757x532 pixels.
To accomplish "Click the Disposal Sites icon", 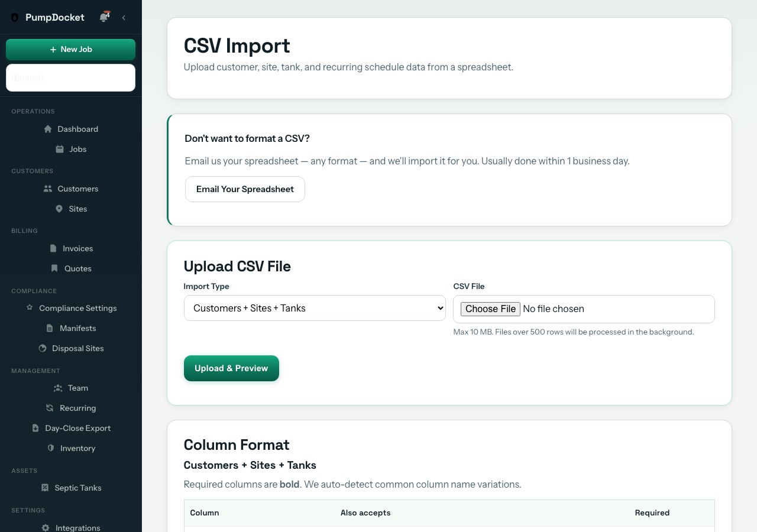I will point(41,348).
